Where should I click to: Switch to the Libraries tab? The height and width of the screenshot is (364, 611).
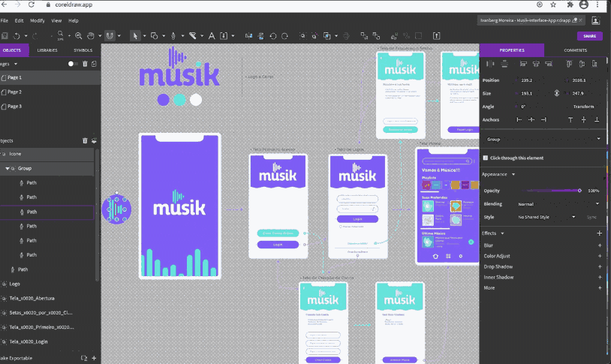point(47,50)
